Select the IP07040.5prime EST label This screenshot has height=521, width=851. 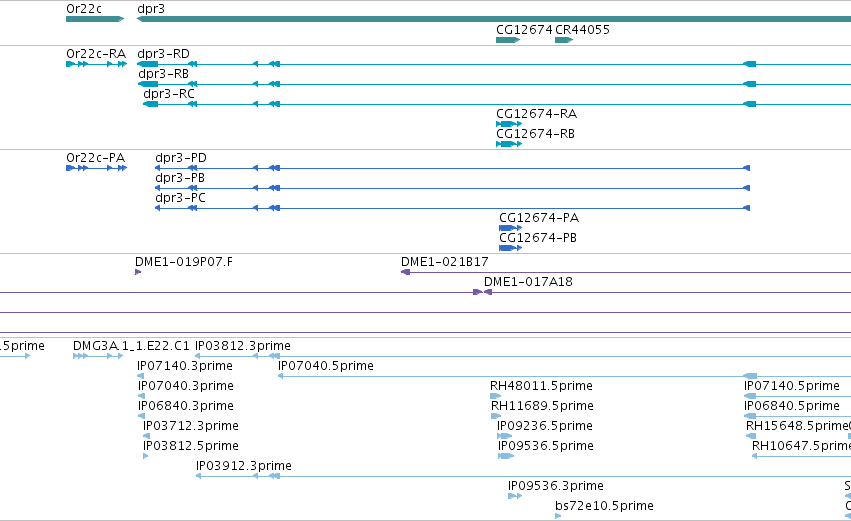(326, 366)
